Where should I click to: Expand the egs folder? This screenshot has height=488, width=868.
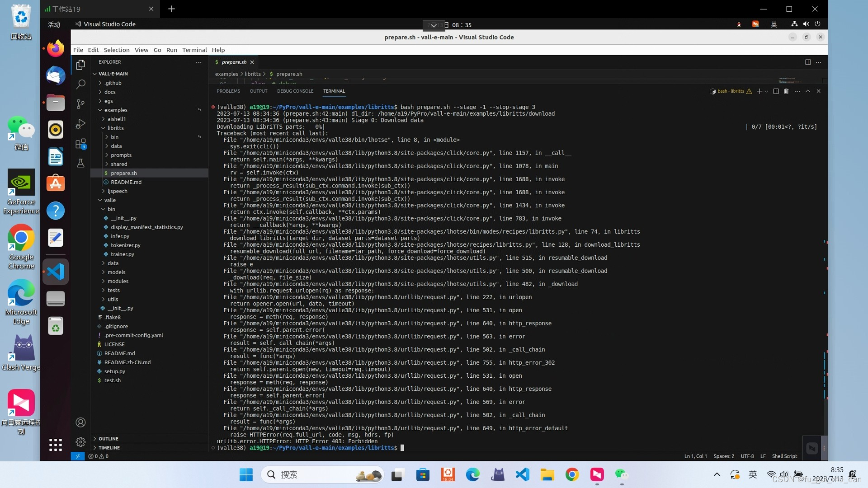pos(149,101)
